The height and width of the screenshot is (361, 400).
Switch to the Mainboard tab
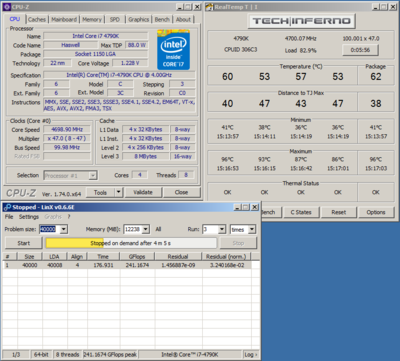click(64, 19)
